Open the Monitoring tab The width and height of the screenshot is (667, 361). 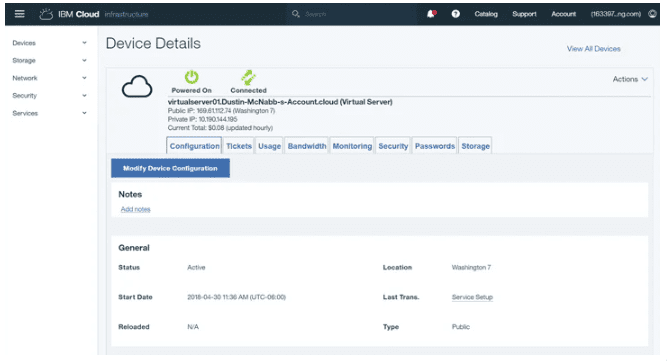pyautogui.click(x=352, y=146)
